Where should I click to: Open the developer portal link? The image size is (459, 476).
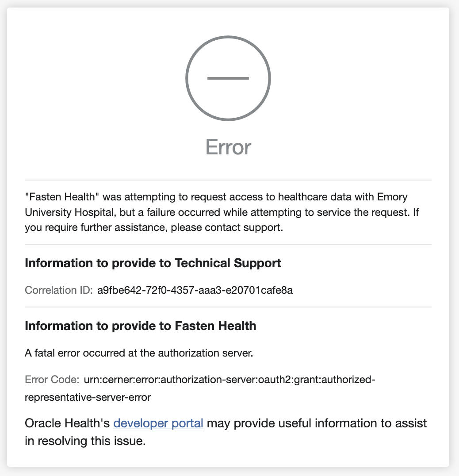tap(158, 423)
